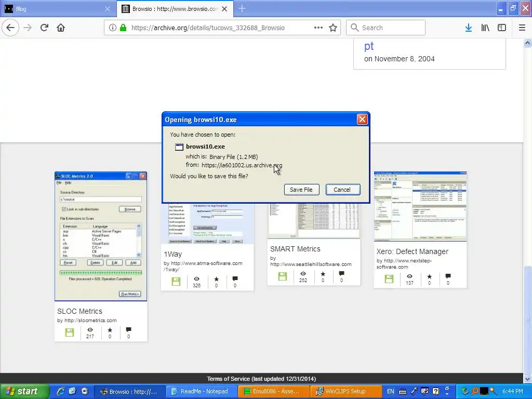The width and height of the screenshot is (532, 399).
Task: Close the Opening browsi10.exe dialog
Action: click(x=362, y=119)
